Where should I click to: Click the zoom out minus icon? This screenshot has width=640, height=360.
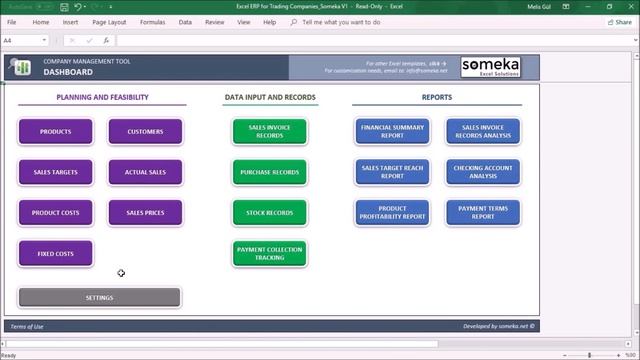(x=565, y=355)
